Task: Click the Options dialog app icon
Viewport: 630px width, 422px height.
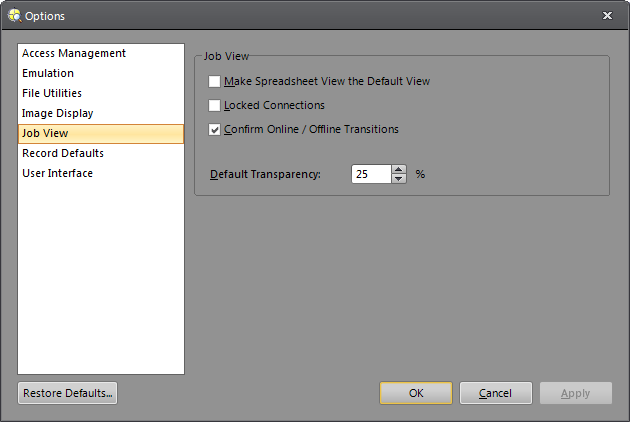Action: pyautogui.click(x=13, y=16)
